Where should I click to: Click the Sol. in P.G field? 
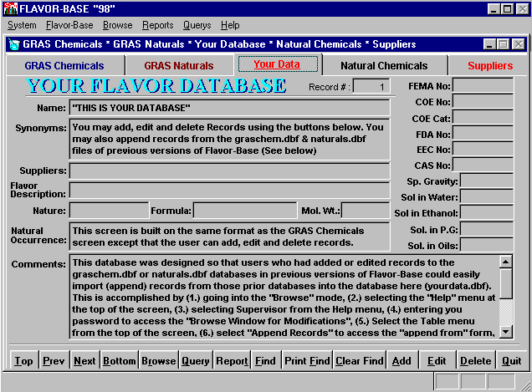click(487, 230)
